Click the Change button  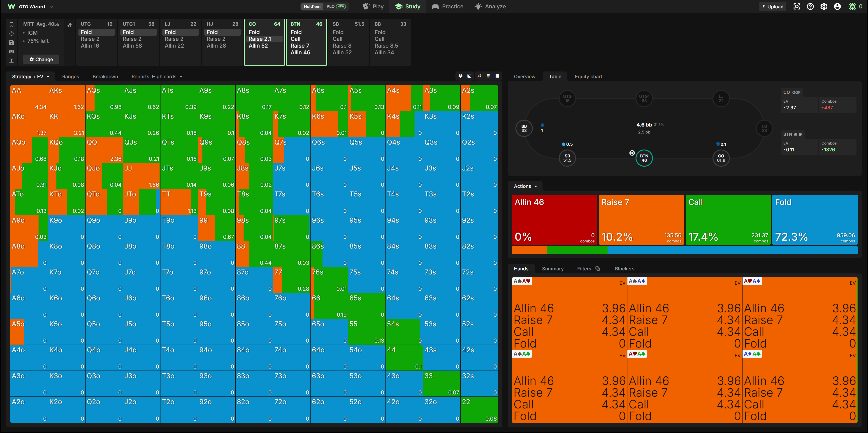tap(41, 59)
